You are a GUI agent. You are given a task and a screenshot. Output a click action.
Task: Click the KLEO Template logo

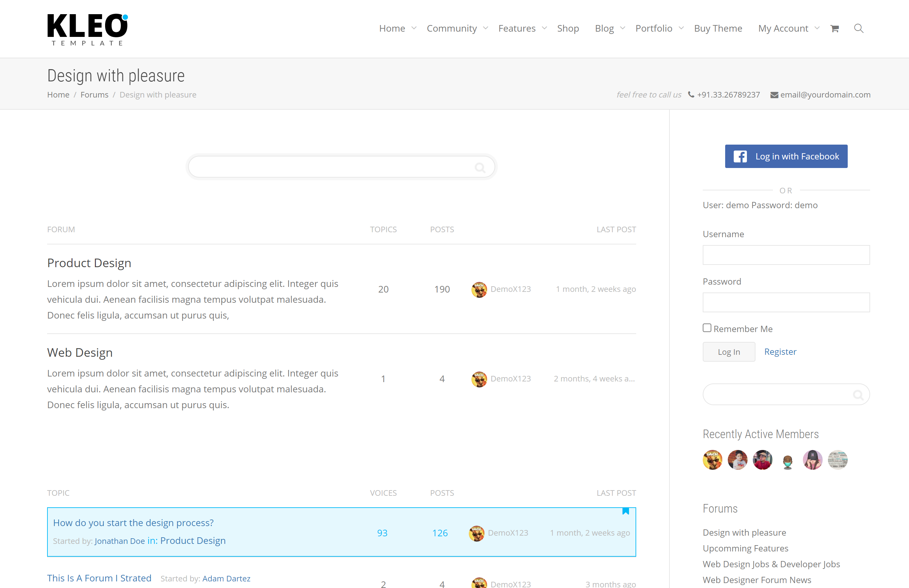pyautogui.click(x=87, y=29)
